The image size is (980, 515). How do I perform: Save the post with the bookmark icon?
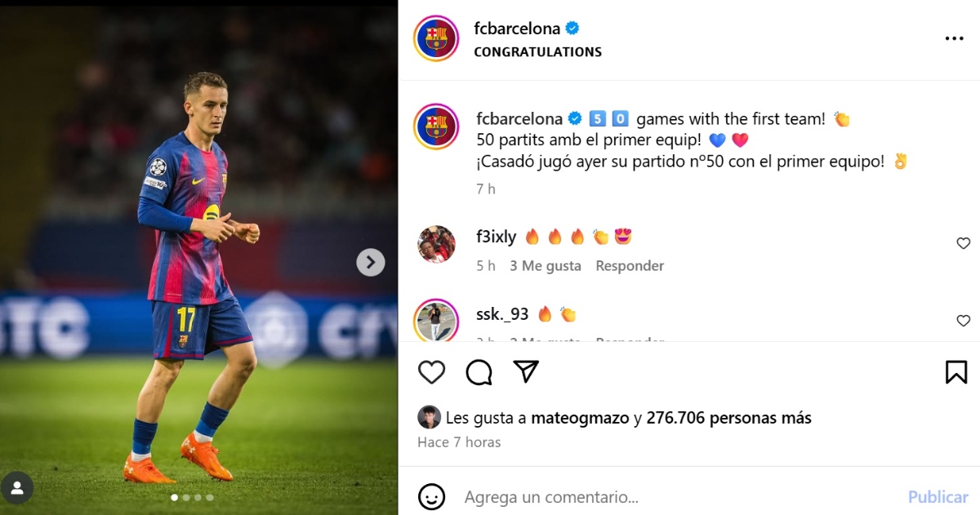tap(955, 372)
